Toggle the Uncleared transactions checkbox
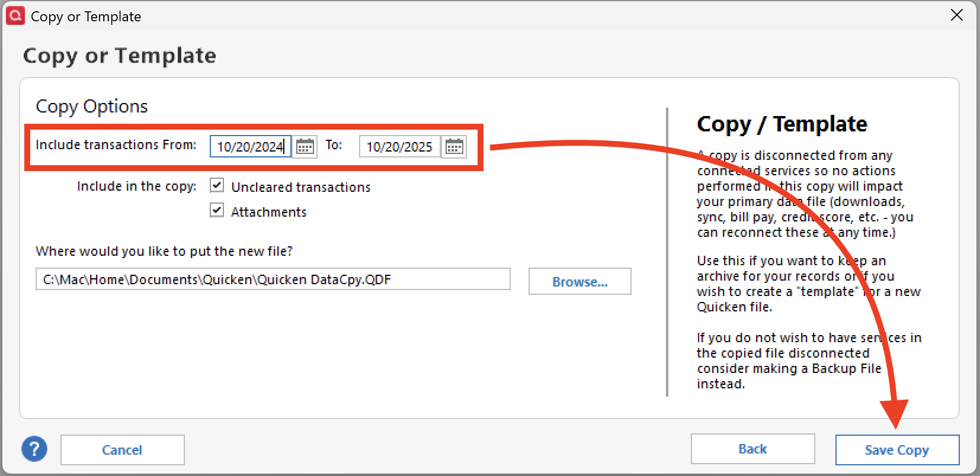 click(x=217, y=186)
